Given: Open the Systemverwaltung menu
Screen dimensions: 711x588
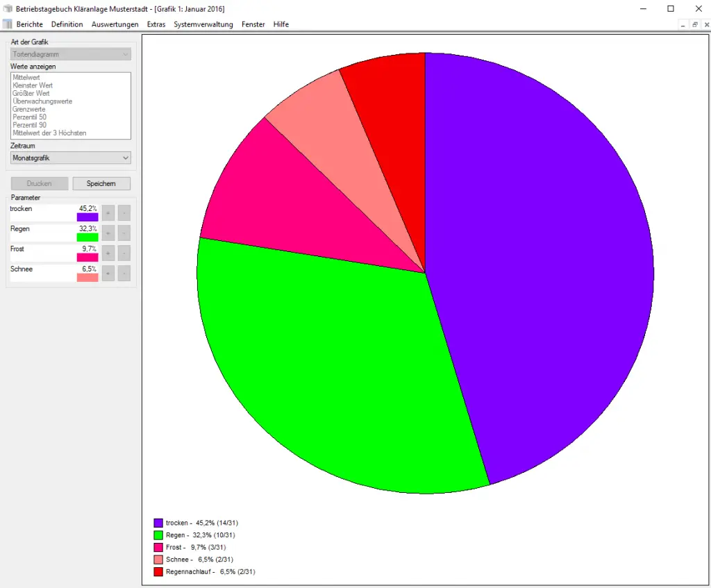Looking at the screenshot, I should pyautogui.click(x=203, y=24).
